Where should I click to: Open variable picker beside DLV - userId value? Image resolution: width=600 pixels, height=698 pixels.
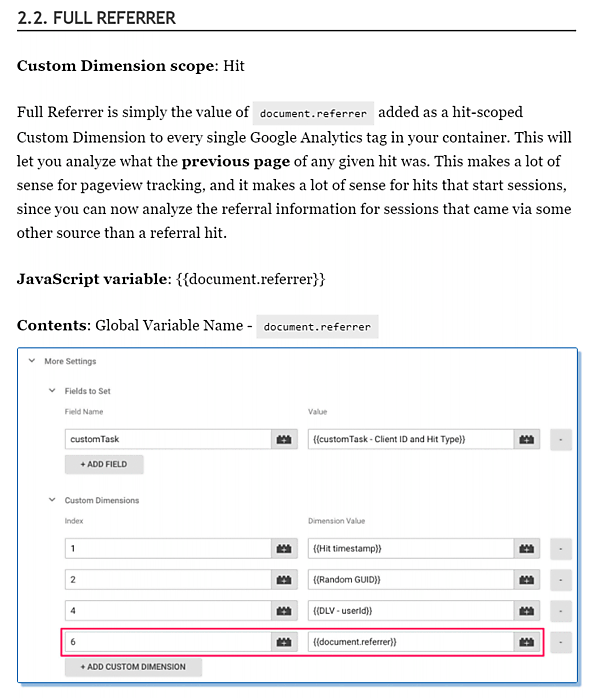pyautogui.click(x=527, y=610)
